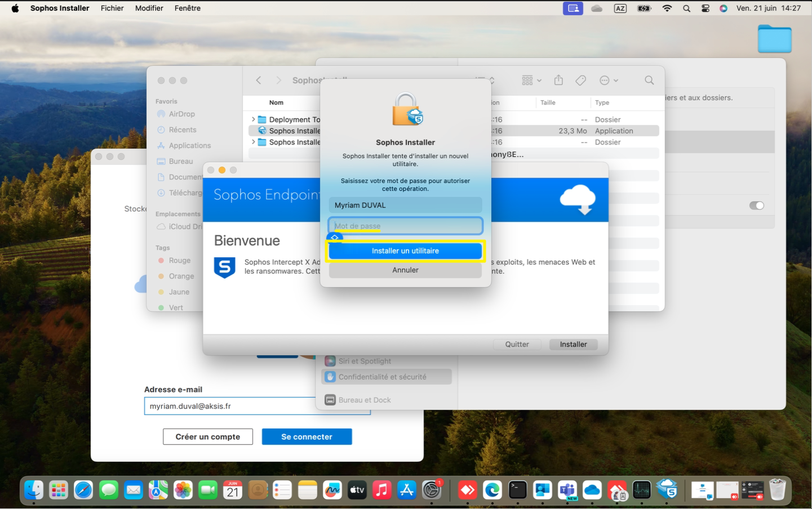Click Installer in the Sophos installer window
Image resolution: width=812 pixels, height=509 pixels.
tap(573, 345)
